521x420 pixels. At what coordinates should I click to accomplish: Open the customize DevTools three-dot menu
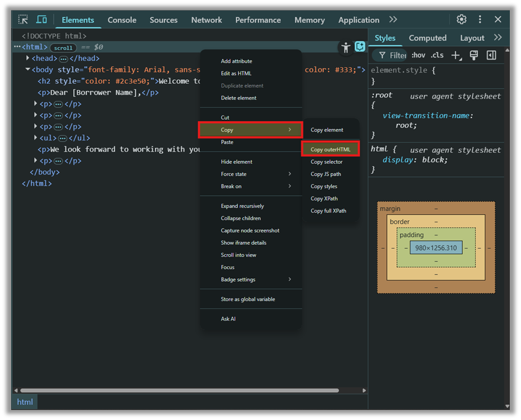(x=480, y=19)
